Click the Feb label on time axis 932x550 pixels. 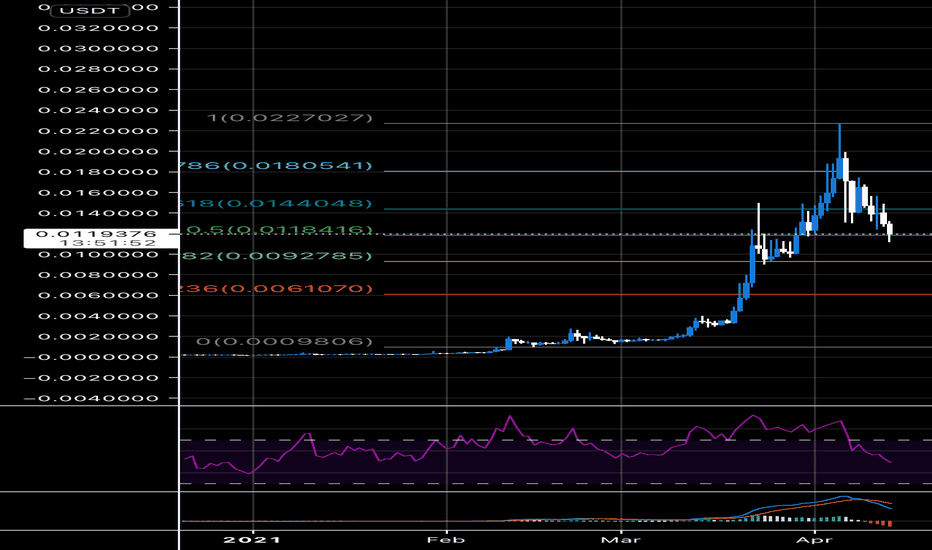[x=446, y=540]
